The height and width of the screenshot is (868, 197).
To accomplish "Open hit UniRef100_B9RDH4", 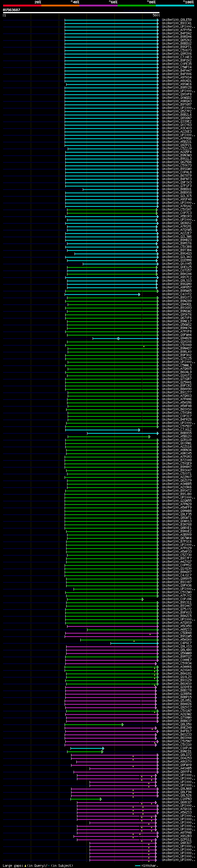I will point(177,37).
